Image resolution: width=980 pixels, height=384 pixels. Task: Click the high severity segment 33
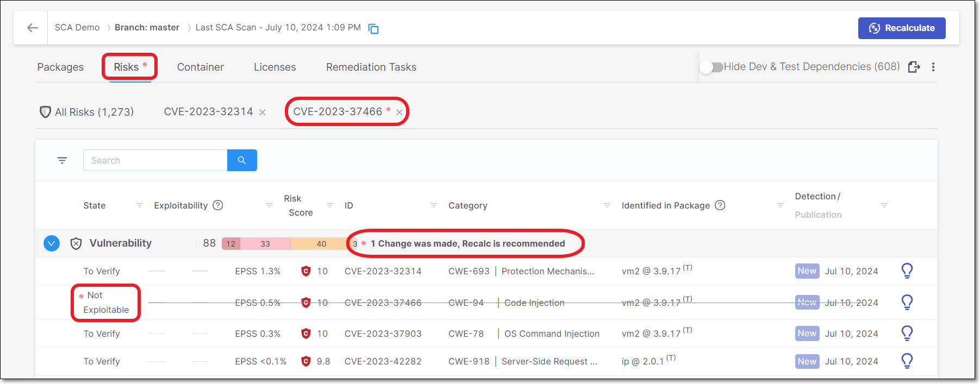click(x=265, y=243)
